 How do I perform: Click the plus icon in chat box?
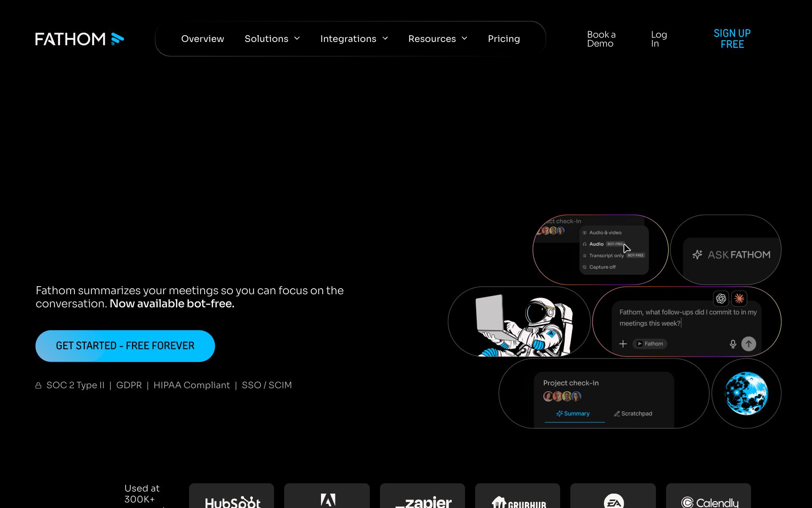click(x=623, y=344)
